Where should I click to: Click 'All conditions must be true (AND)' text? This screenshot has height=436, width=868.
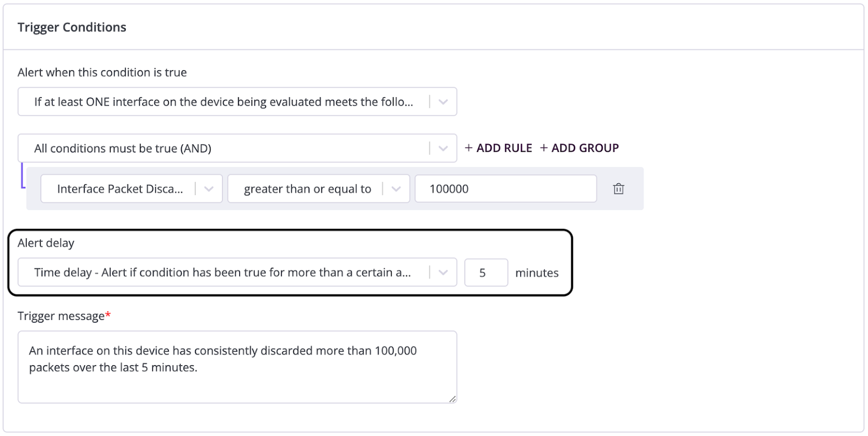coord(123,149)
